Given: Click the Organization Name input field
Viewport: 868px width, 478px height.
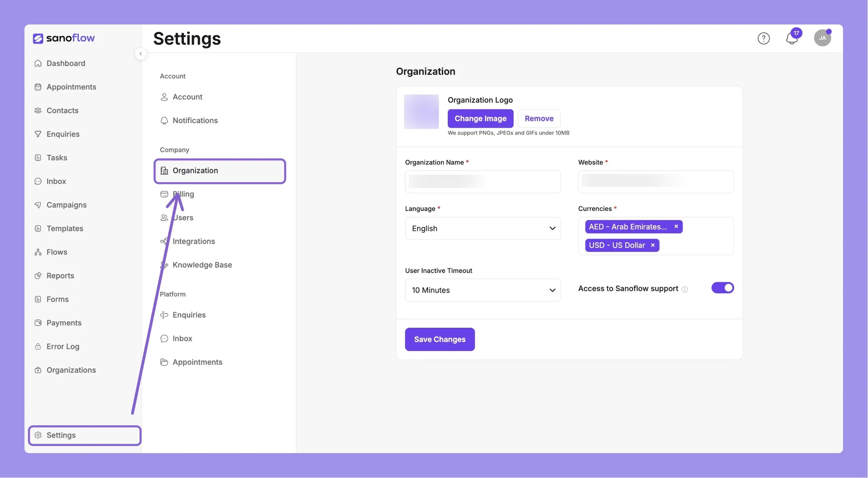Looking at the screenshot, I should pyautogui.click(x=483, y=182).
